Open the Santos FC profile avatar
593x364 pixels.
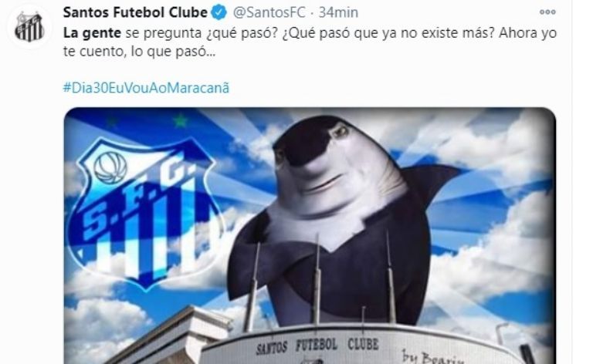click(x=29, y=27)
